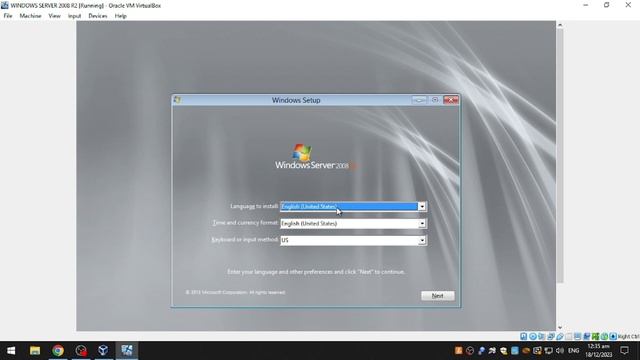This screenshot has width=640, height=360.
Task: Restore down the VirtualBox window
Action: (x=607, y=5)
